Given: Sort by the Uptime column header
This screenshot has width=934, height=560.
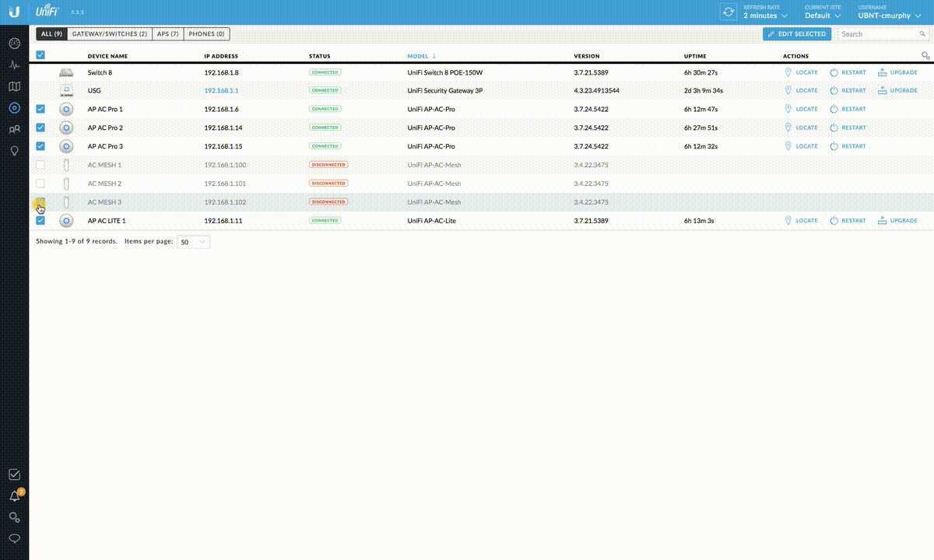Looking at the screenshot, I should coord(695,56).
